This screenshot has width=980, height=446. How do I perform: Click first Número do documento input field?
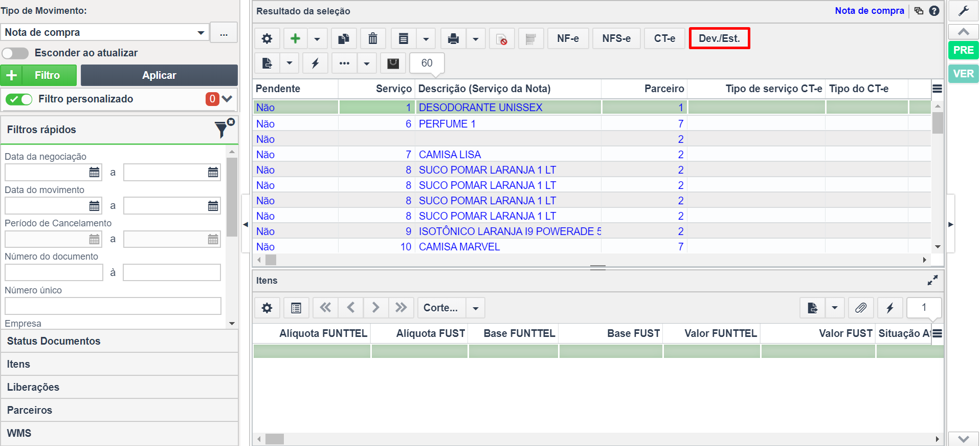54,272
